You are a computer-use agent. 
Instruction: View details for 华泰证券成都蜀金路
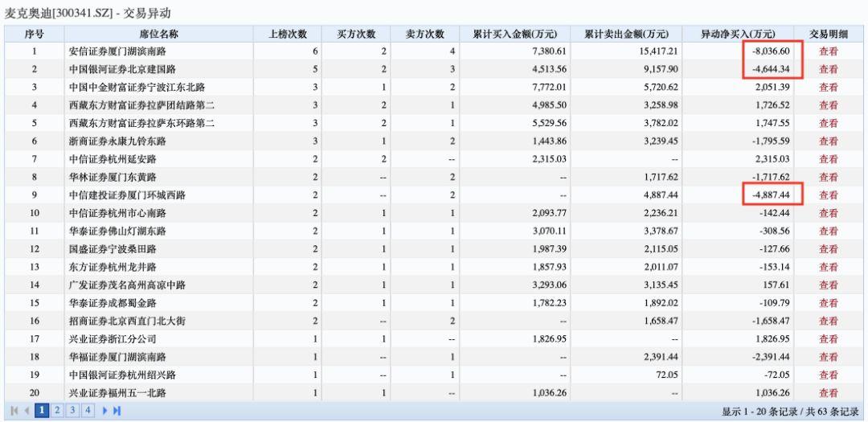pyautogui.click(x=828, y=304)
